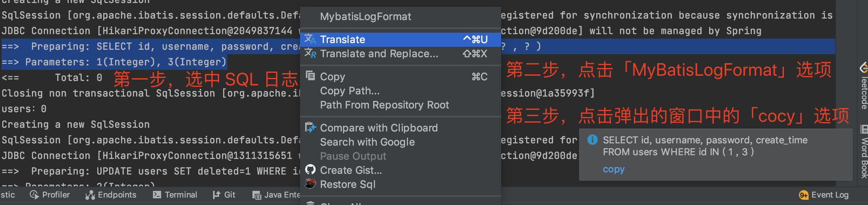The image size is (868, 205).
Task: Click the Terminal icon in bottom bar
Action: (157, 195)
